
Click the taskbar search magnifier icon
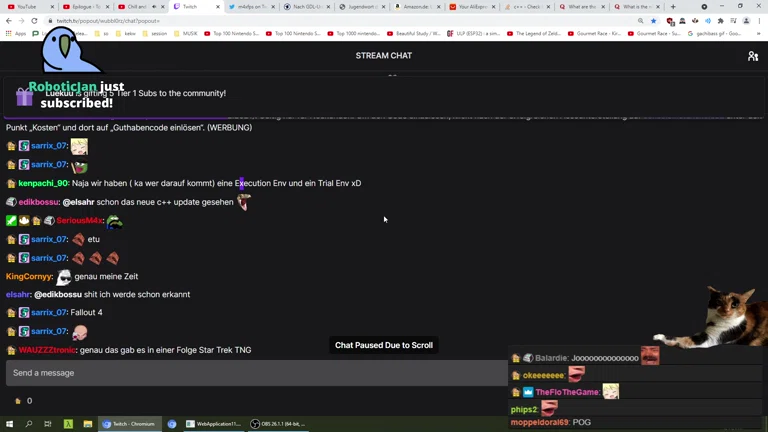28,424
